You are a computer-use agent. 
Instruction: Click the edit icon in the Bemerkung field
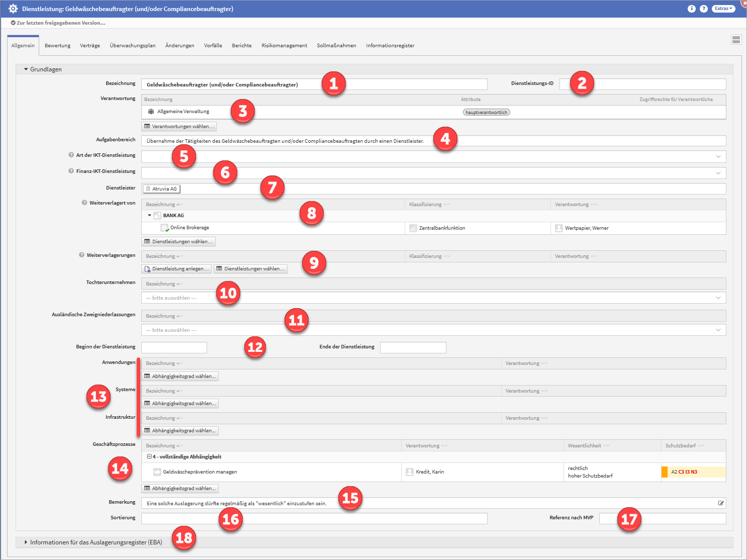point(721,503)
